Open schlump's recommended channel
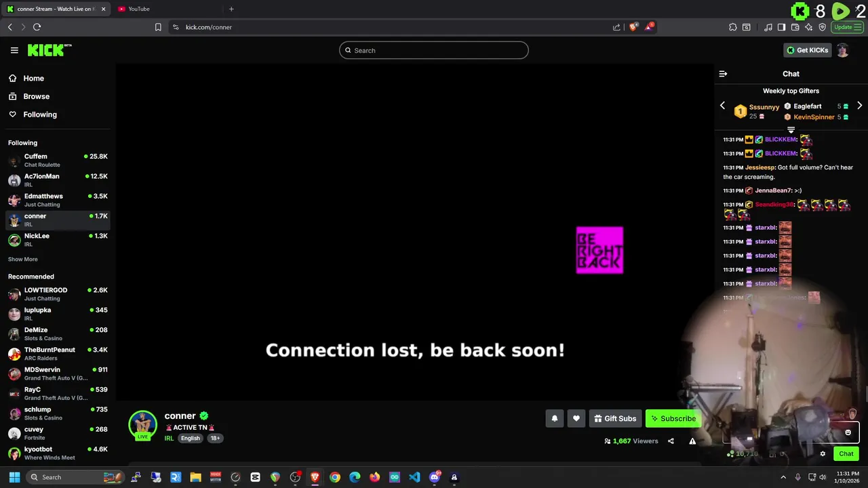 [58, 413]
